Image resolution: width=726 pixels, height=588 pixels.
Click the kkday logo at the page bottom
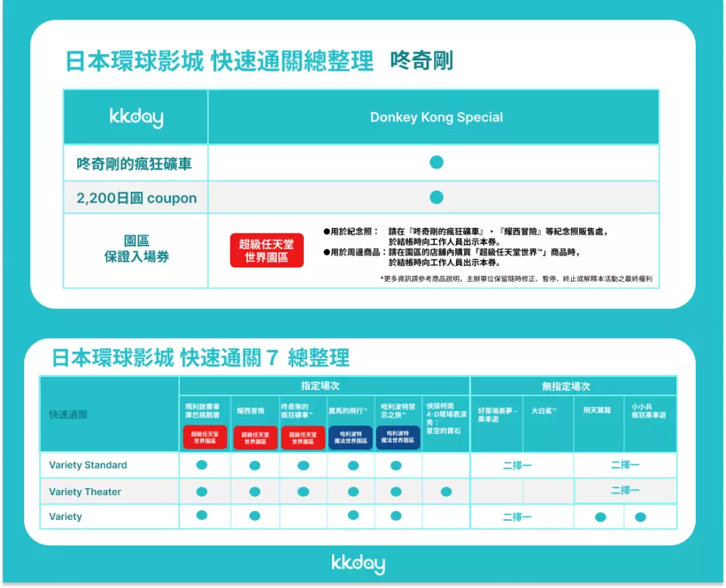358,564
